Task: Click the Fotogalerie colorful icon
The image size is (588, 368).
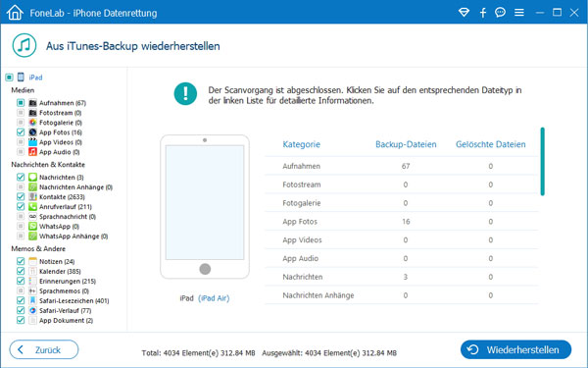Action: point(32,123)
